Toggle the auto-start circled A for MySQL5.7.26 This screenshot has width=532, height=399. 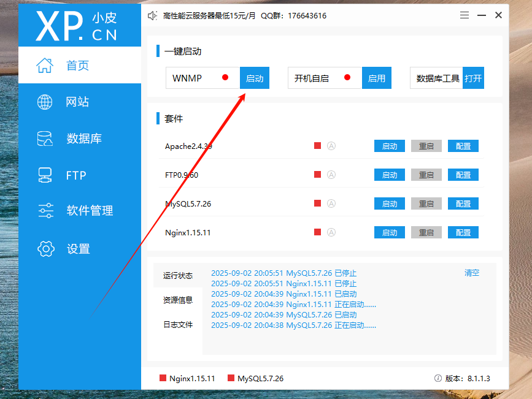click(331, 203)
